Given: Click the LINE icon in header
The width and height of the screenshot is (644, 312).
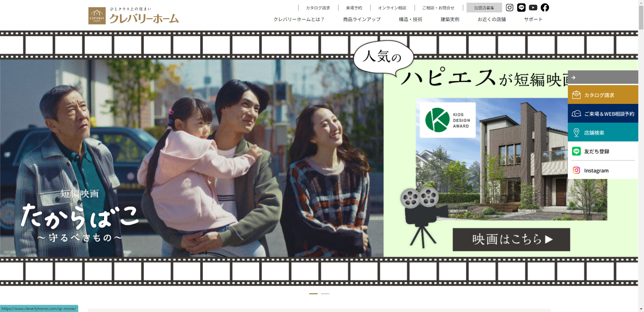Looking at the screenshot, I should tap(521, 7).
